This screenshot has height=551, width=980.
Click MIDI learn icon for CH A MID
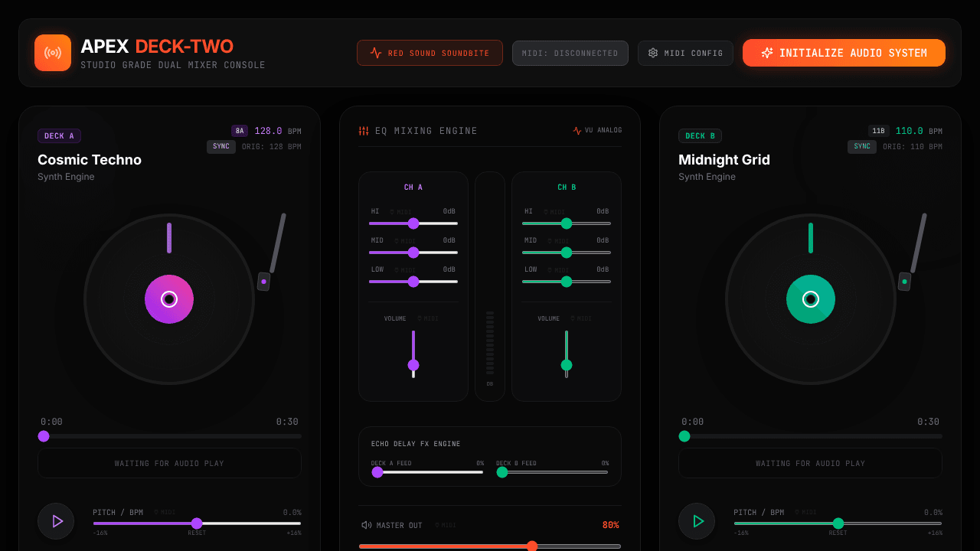tap(405, 241)
